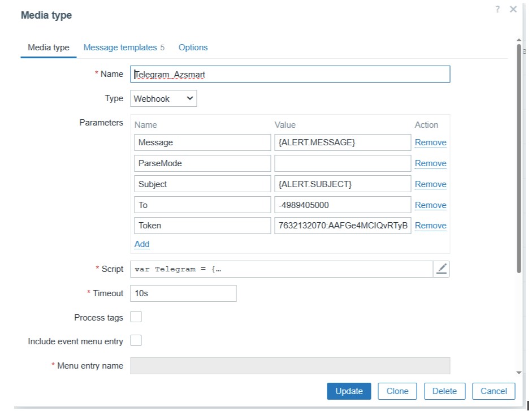Click the help question mark icon
This screenshot has width=532, height=411.
[498, 10]
